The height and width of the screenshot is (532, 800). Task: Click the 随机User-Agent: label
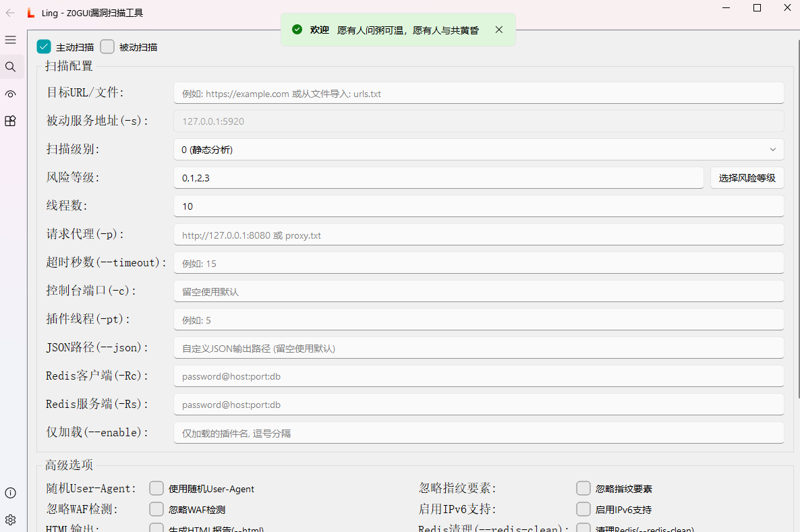click(x=91, y=488)
